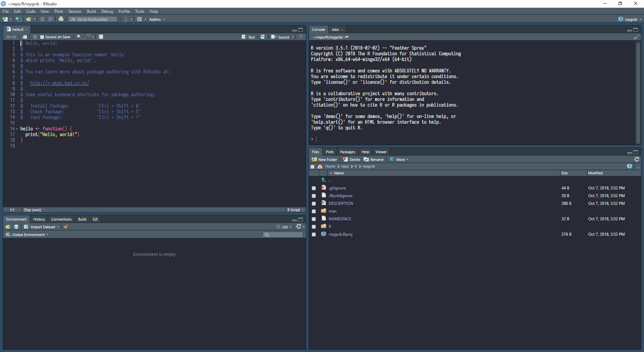
Task: Click the print current file icon
Action: pyautogui.click(x=61, y=19)
